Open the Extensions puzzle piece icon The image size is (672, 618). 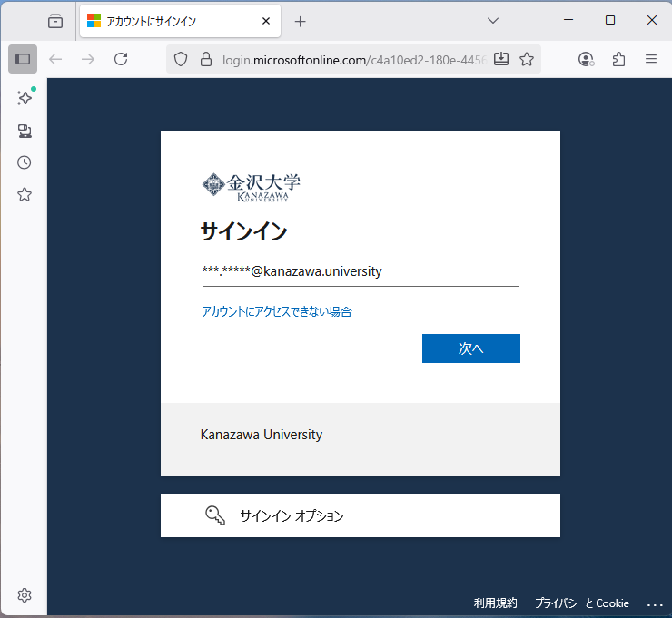point(619,59)
